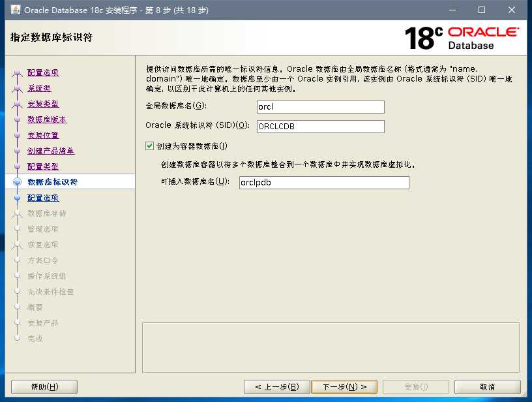532x402 pixels.
Task: Go to next step with 下一步(N)
Action: coord(344,387)
